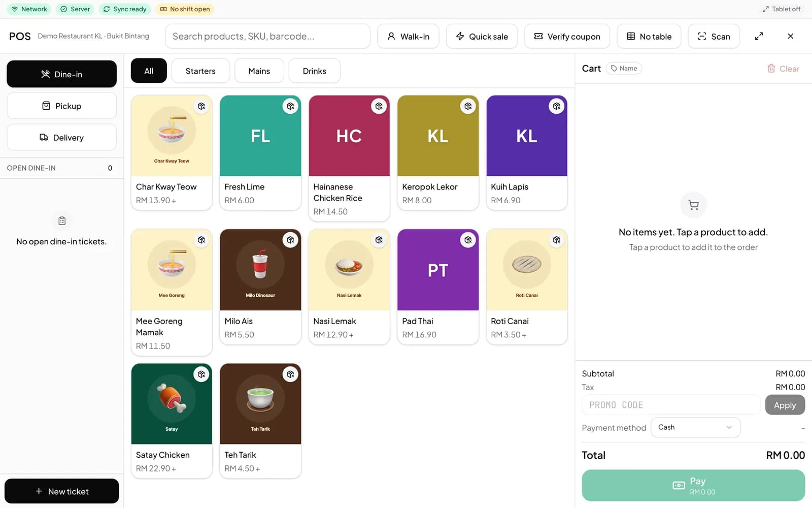Clear the cart
This screenshot has width=812, height=508.
point(783,69)
